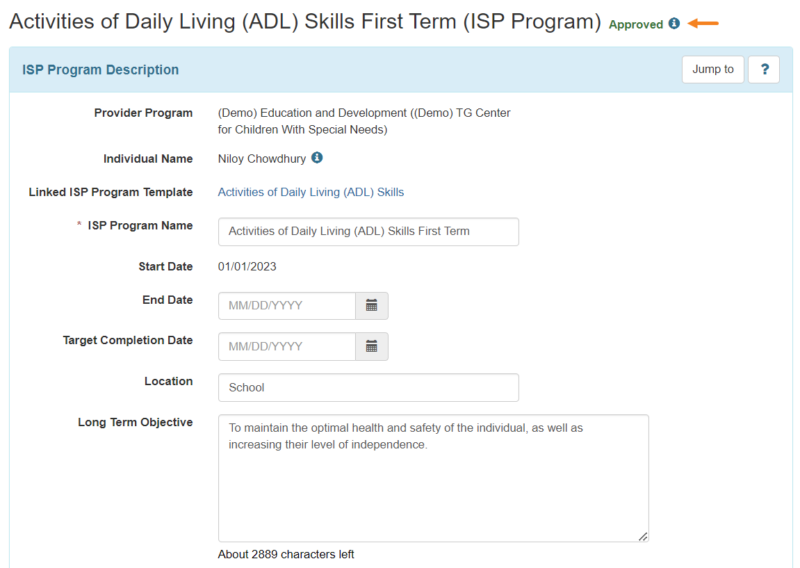Click the ISP Program Name text field
The height and width of the screenshot is (568, 800).
[x=368, y=231]
